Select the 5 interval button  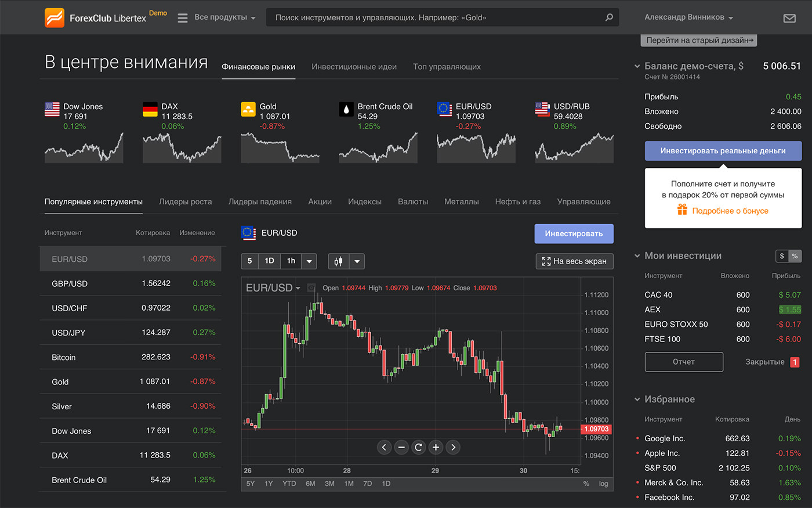pyautogui.click(x=250, y=261)
